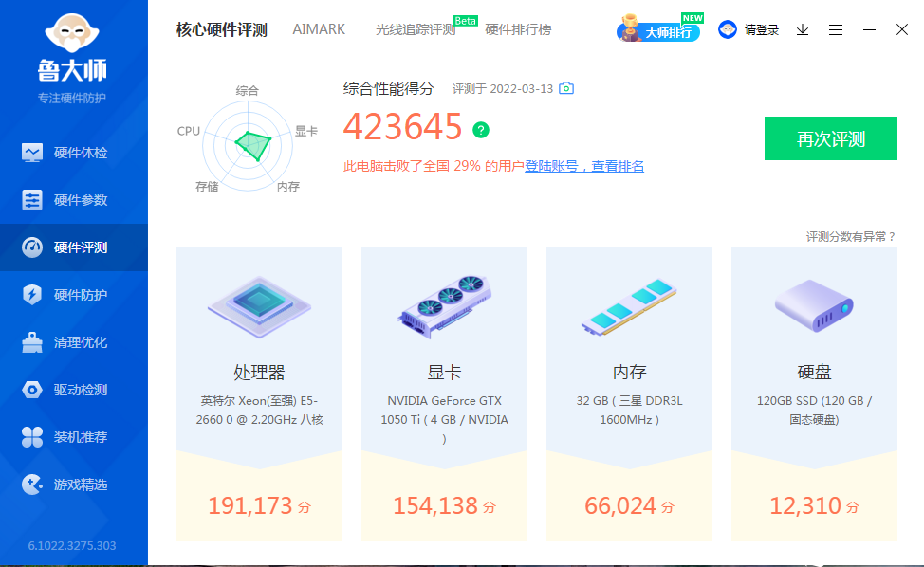Click the overall score 423645
Screen dimensions: 924x567
click(x=402, y=127)
